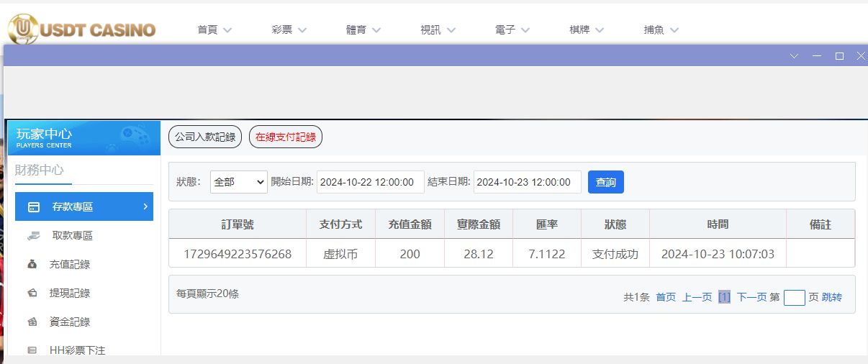This screenshot has height=364, width=868.
Task: Click the popup window dropdown chevron icon
Action: 795,56
